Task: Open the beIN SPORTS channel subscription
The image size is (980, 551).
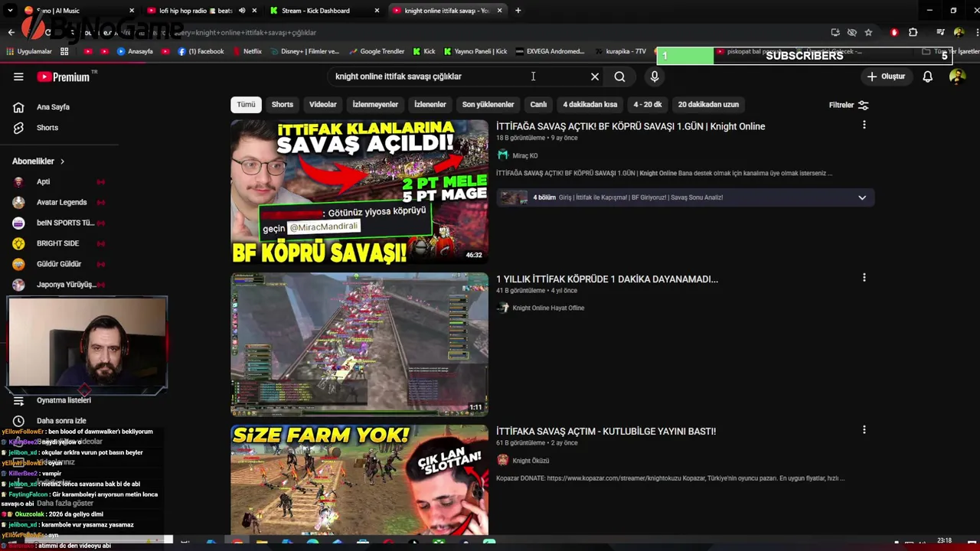Action: point(65,223)
